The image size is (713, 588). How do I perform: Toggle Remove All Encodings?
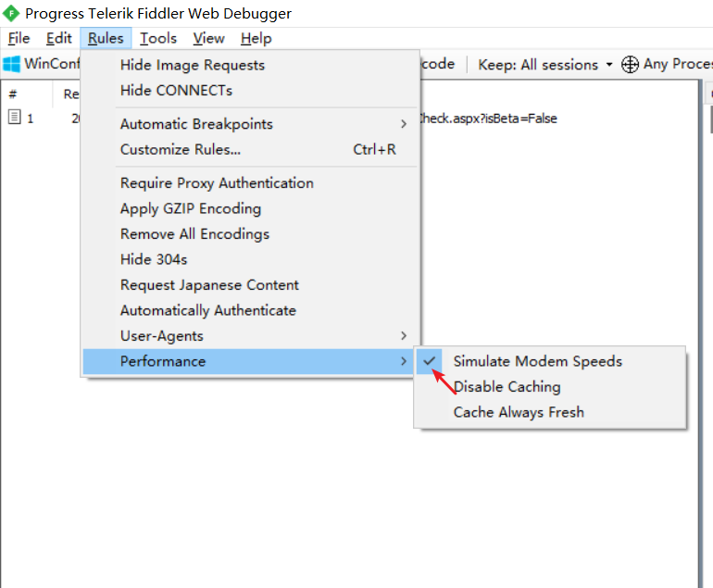click(250, 234)
